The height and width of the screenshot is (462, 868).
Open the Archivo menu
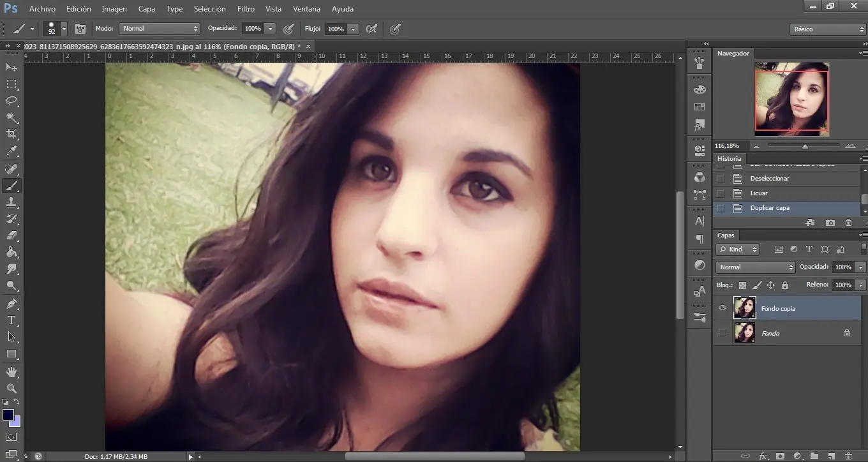click(42, 9)
